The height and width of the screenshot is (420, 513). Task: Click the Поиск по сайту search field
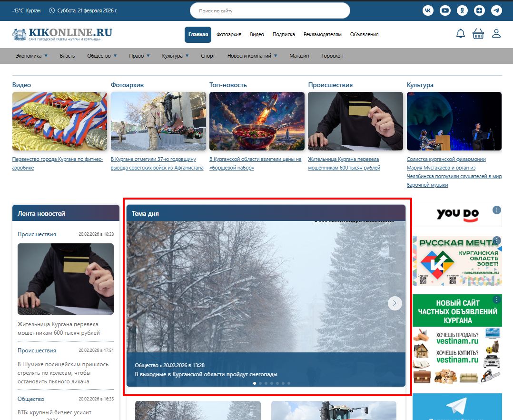pyautogui.click(x=269, y=10)
